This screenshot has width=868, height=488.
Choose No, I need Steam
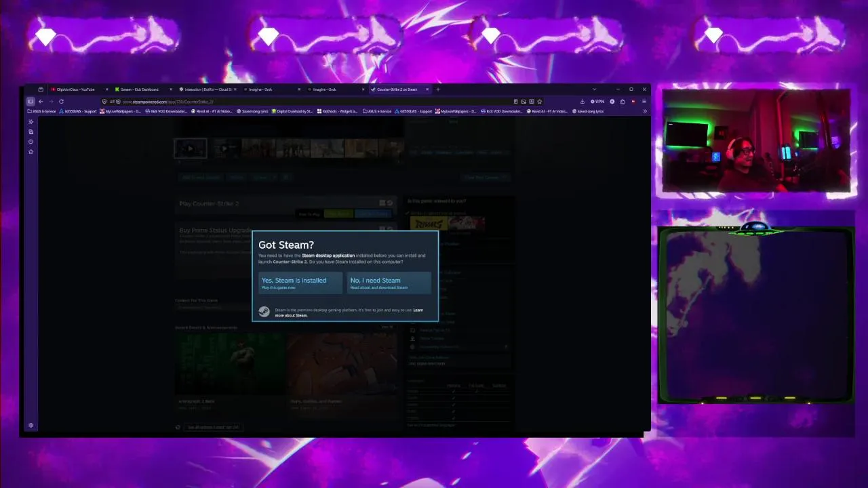389,283
